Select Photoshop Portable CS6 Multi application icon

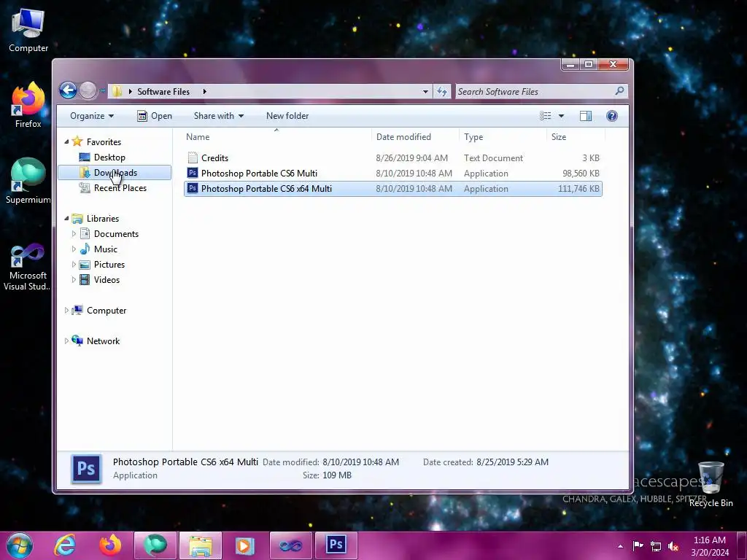[193, 173]
